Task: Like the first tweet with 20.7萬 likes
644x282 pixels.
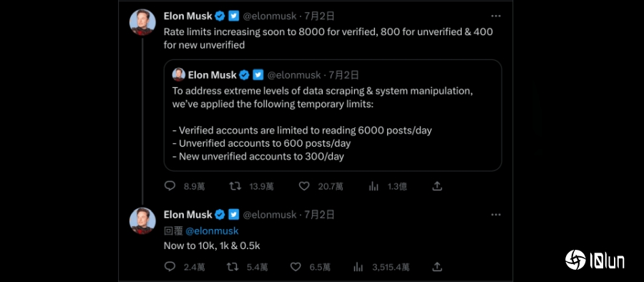Action: point(304,186)
